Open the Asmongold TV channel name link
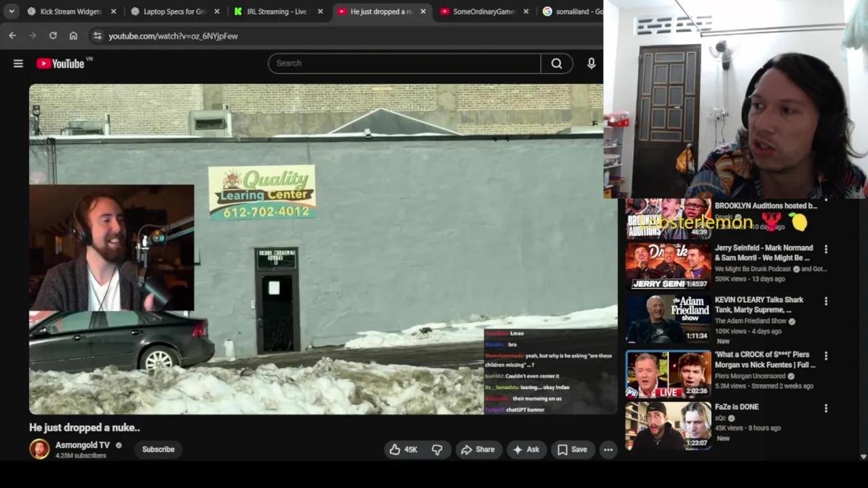 (82, 445)
